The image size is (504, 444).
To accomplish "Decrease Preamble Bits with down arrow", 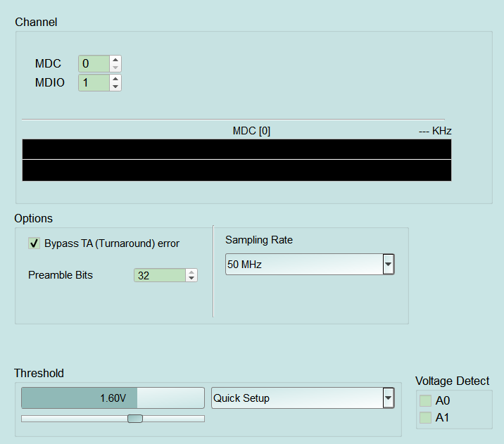I will 191,279.
